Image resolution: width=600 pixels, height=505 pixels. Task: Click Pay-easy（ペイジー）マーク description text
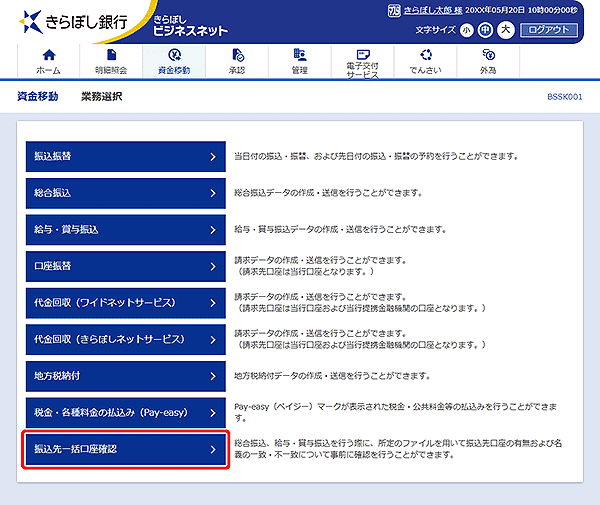click(396, 412)
